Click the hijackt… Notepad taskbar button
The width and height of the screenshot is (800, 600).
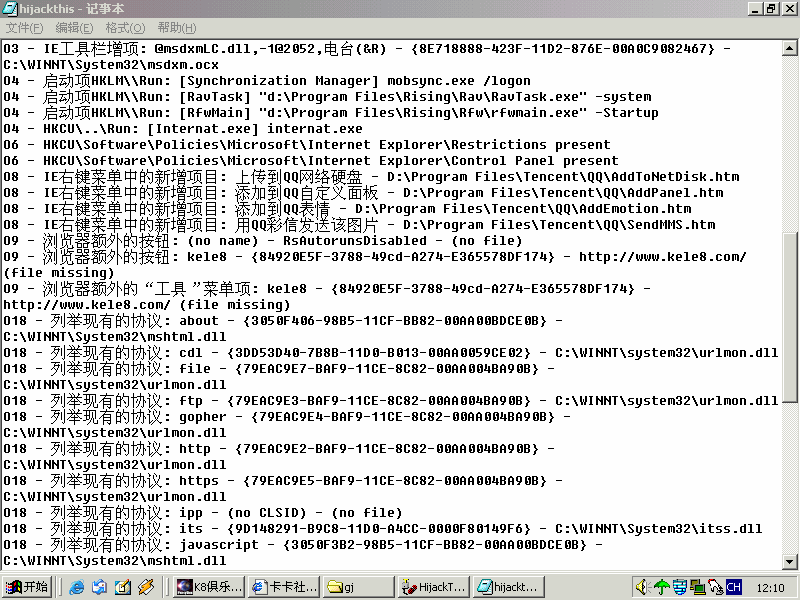coord(509,587)
